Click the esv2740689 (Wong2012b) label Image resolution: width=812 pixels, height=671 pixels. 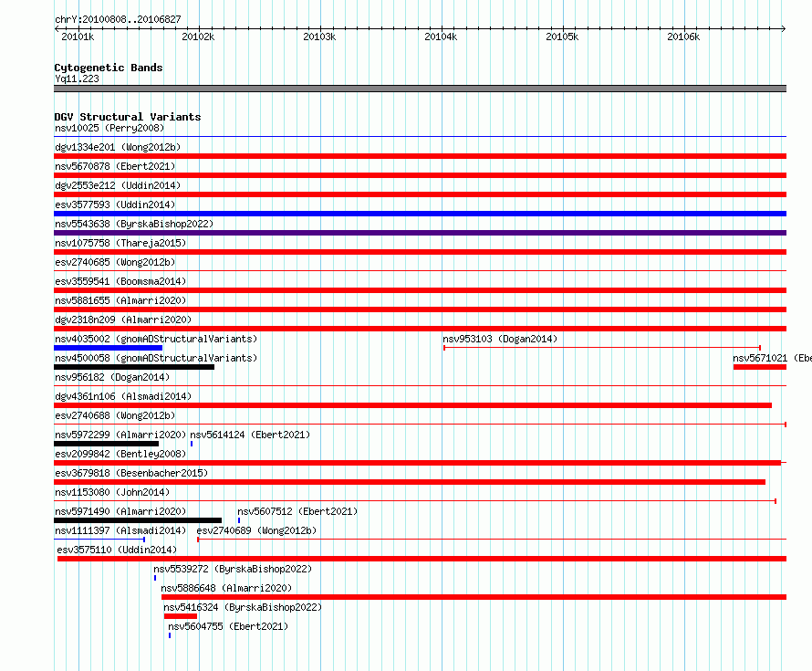tap(256, 530)
